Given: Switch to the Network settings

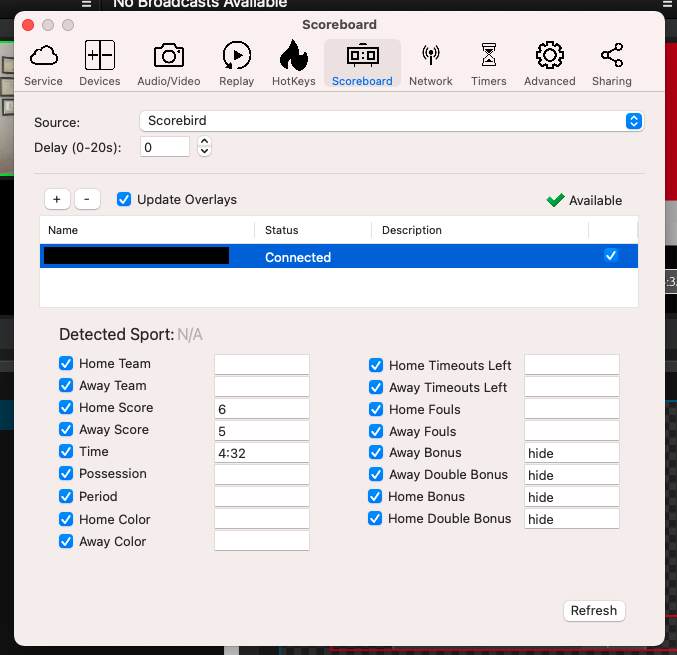Looking at the screenshot, I should coord(431,63).
